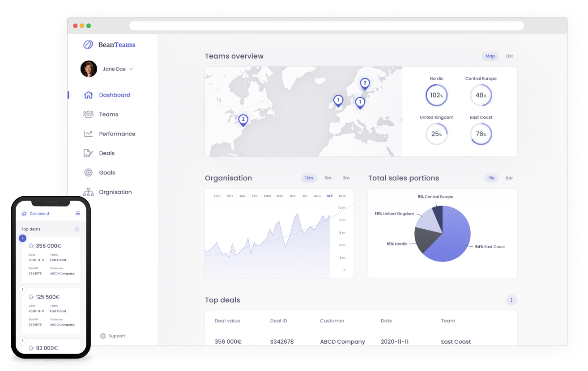The image size is (588, 371).
Task: Click the 356 000€ deal value cell in the table
Action: pos(228,341)
